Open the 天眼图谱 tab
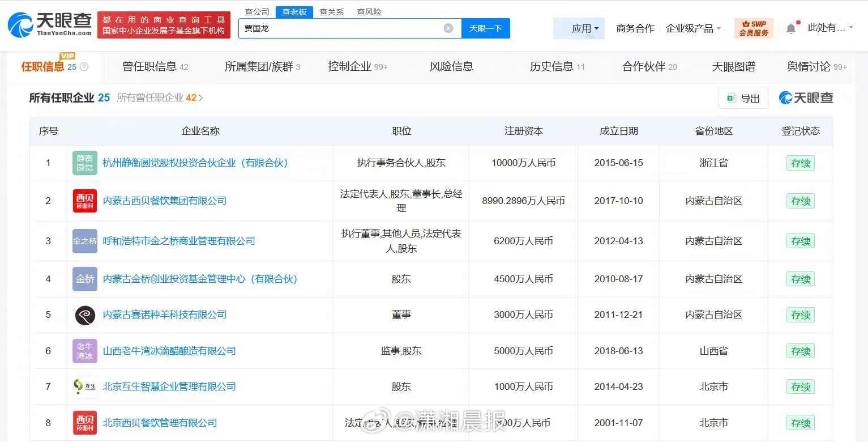The width and height of the screenshot is (868, 442). [x=733, y=67]
